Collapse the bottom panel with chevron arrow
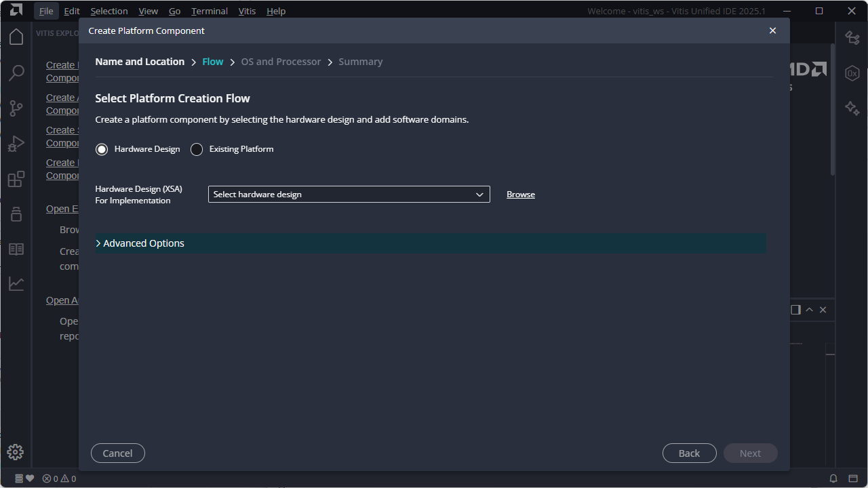 point(809,310)
